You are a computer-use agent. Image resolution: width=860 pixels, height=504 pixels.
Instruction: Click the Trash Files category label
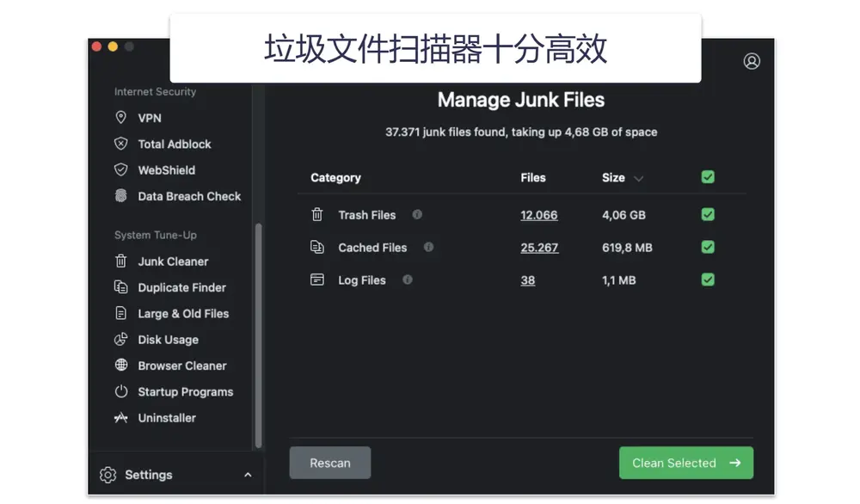pos(367,215)
